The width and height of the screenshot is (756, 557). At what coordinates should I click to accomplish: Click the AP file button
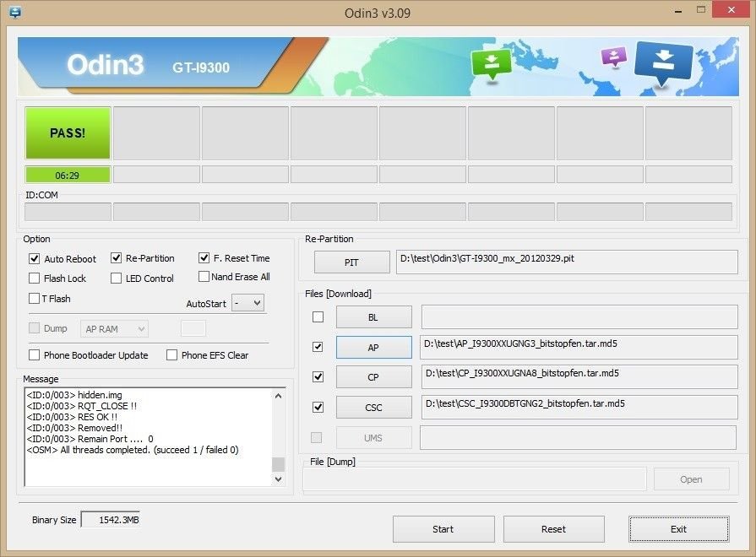click(373, 348)
